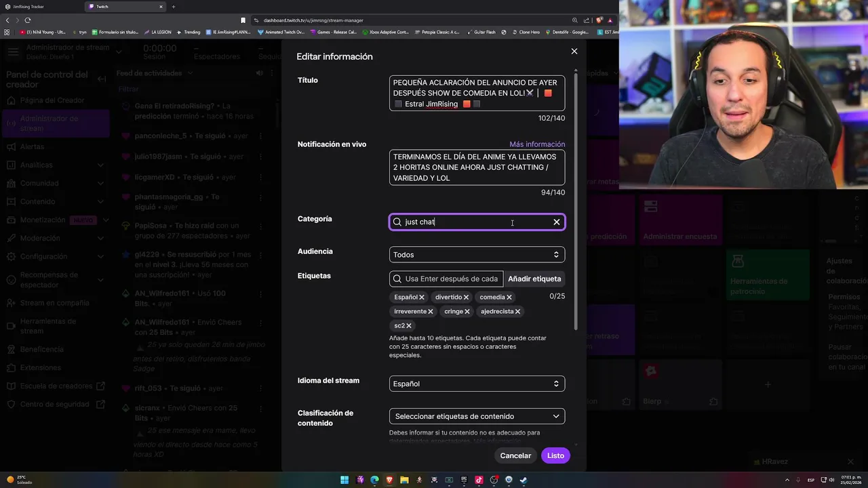This screenshot has height=488, width=868.
Task: Open the browser zoom control icon
Action: coord(575,20)
